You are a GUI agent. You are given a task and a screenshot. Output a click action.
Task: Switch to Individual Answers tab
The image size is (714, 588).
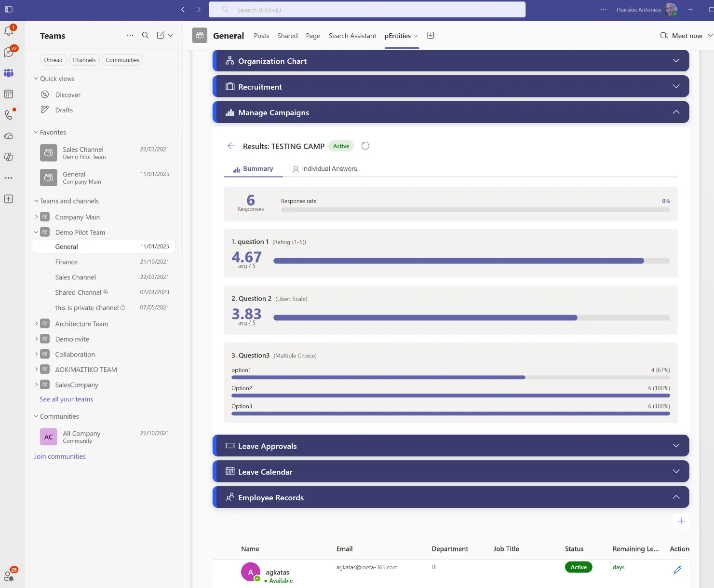(x=324, y=169)
